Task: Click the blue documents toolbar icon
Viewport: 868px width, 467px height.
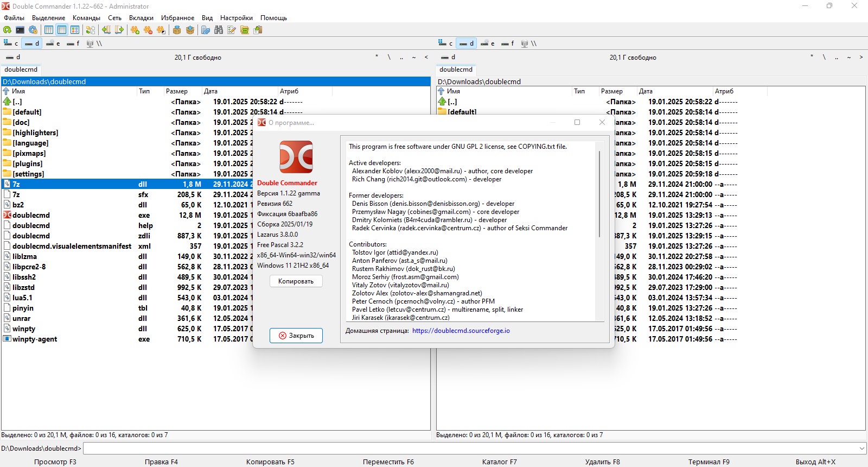Action: (206, 30)
